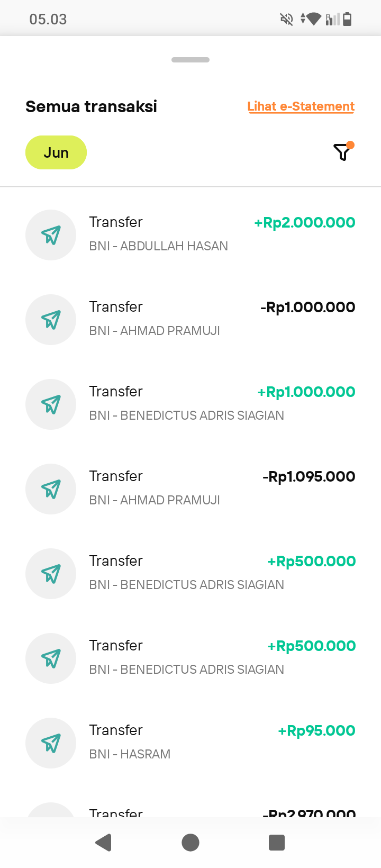
Task: Open the transaction filter funnel icon
Action: [343, 152]
